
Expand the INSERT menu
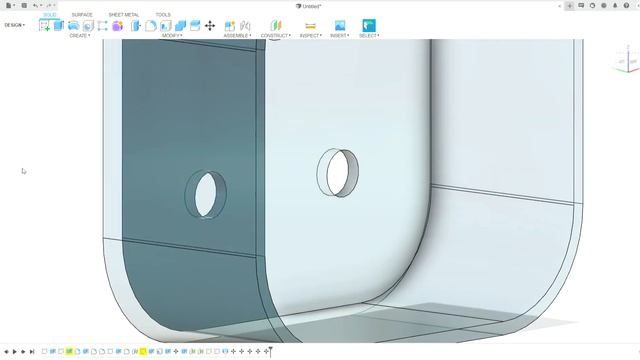pyautogui.click(x=340, y=36)
